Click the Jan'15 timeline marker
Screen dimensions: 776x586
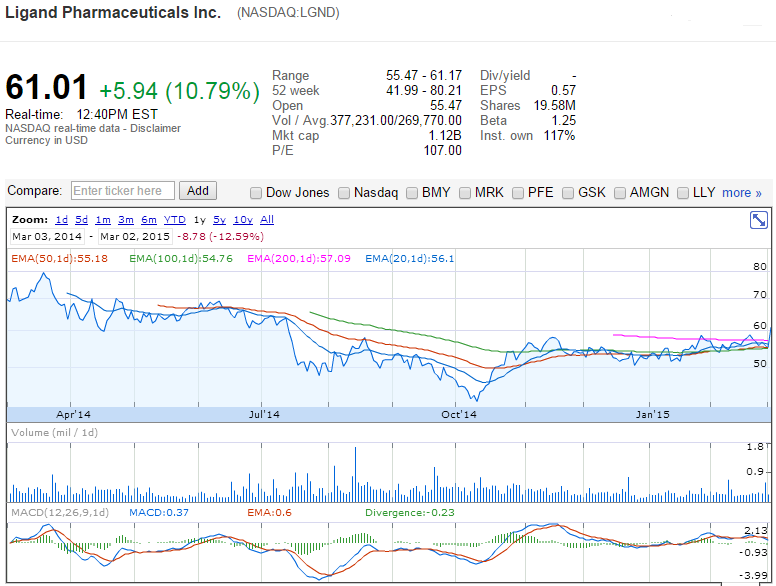point(652,415)
